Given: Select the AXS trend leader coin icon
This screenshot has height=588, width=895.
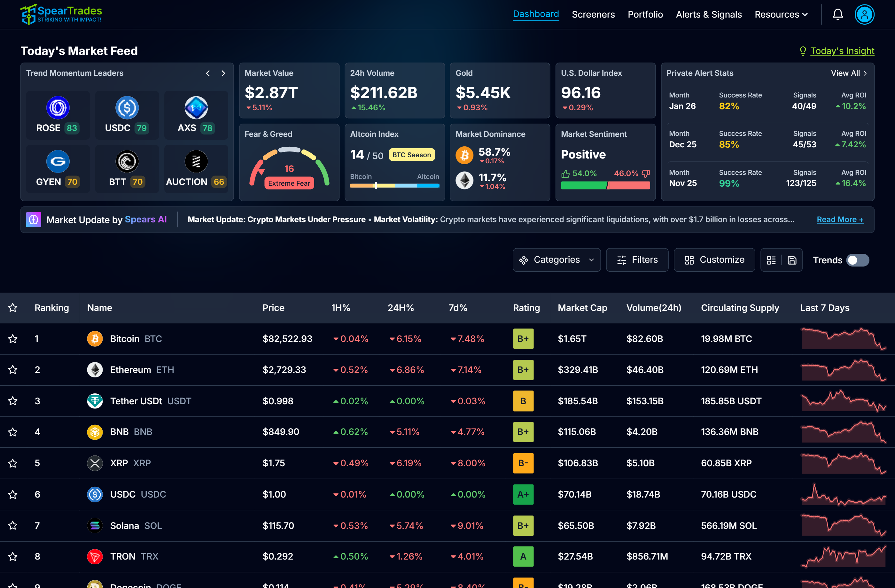Looking at the screenshot, I should click(196, 108).
